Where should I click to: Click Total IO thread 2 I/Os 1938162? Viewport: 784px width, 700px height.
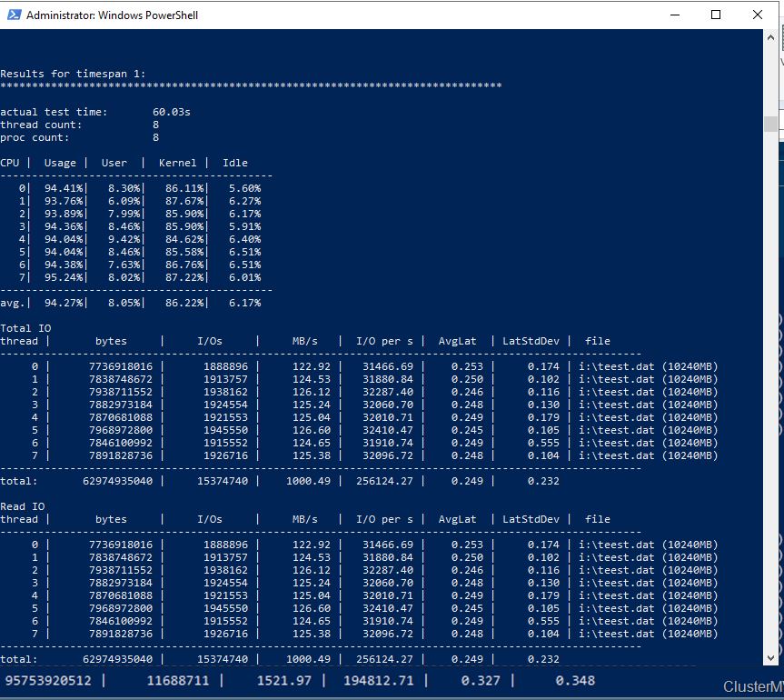[x=225, y=392]
